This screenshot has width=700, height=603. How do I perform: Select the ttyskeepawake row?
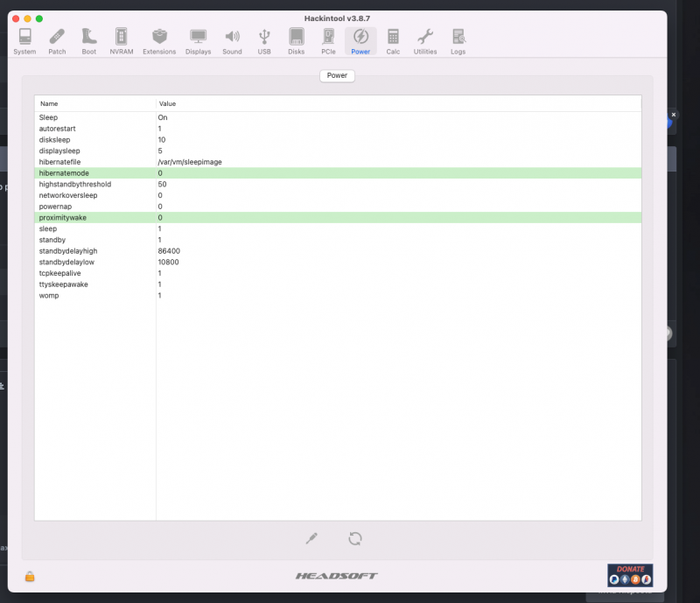(x=338, y=284)
